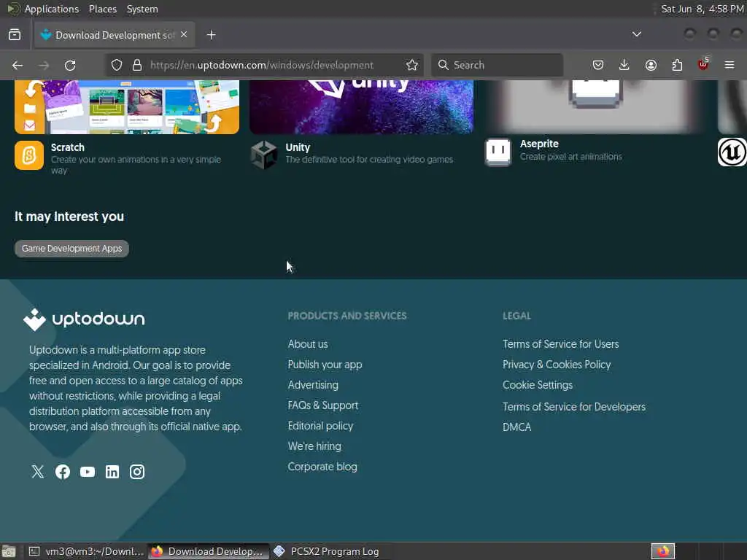Screen dimensions: 747x560
Task: Open the Aseprite banner thumbnail
Action: click(x=595, y=106)
